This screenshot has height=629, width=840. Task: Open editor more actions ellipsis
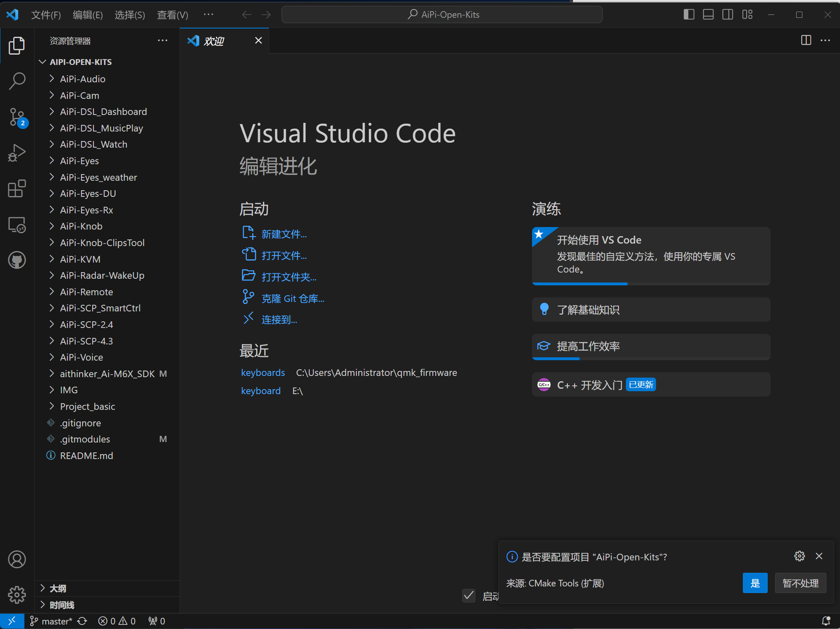[825, 40]
